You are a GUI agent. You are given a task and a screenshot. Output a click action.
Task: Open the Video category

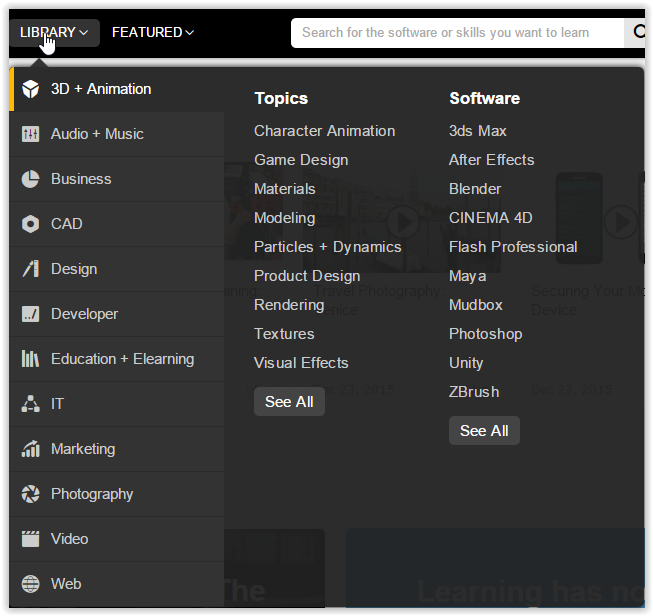(x=117, y=539)
